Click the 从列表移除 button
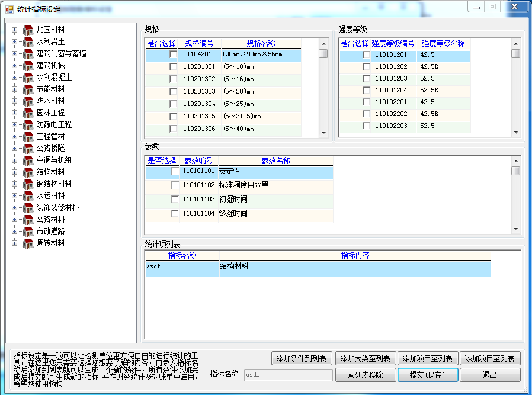The image size is (532, 395). (x=365, y=375)
